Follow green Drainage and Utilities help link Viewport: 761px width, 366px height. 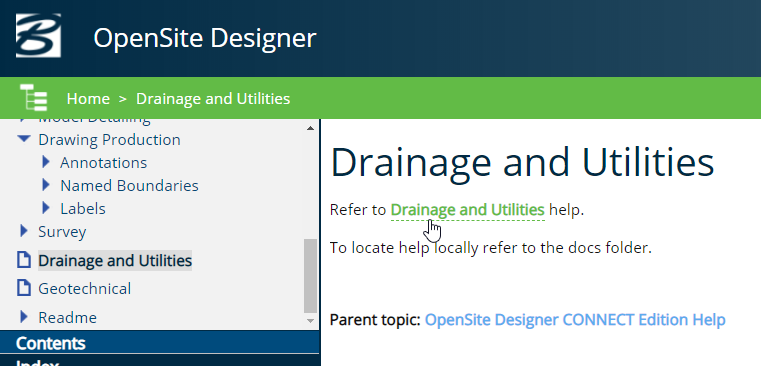tap(467, 210)
